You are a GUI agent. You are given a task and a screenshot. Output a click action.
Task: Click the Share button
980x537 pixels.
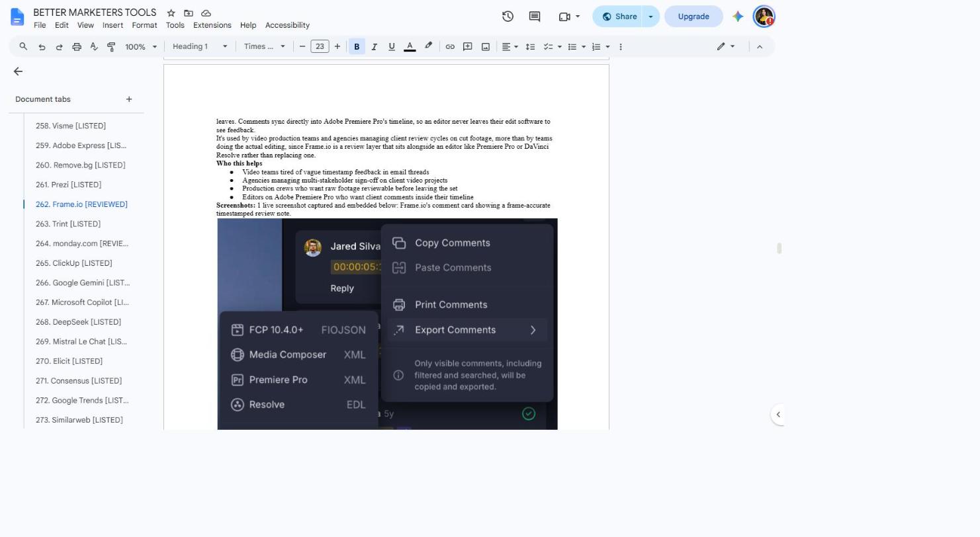tap(619, 17)
